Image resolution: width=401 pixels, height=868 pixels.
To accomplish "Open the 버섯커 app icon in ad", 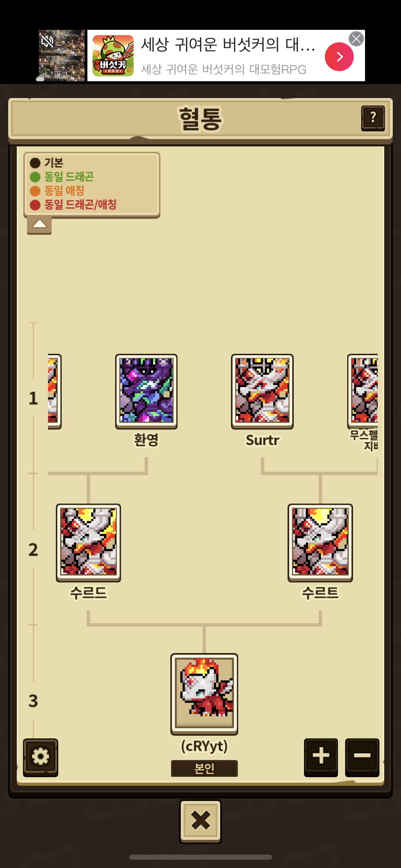I will [113, 56].
